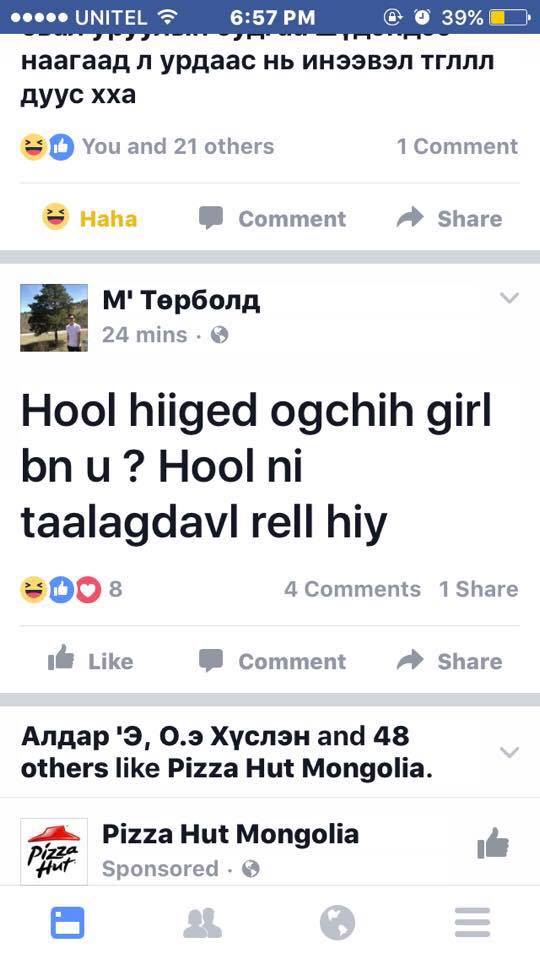
Task: View the 4 Comments link
Action: pyautogui.click(x=352, y=589)
